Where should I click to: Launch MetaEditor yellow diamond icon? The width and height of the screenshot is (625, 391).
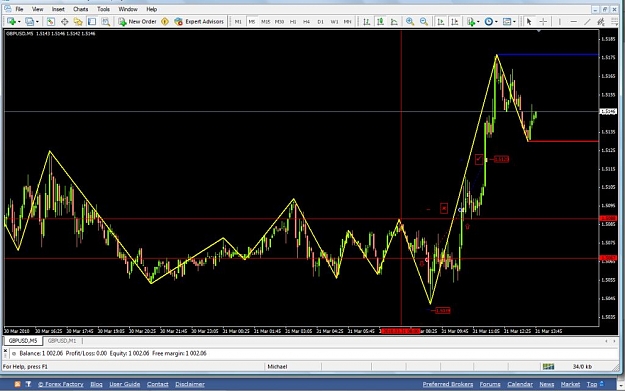pyautogui.click(x=165, y=22)
